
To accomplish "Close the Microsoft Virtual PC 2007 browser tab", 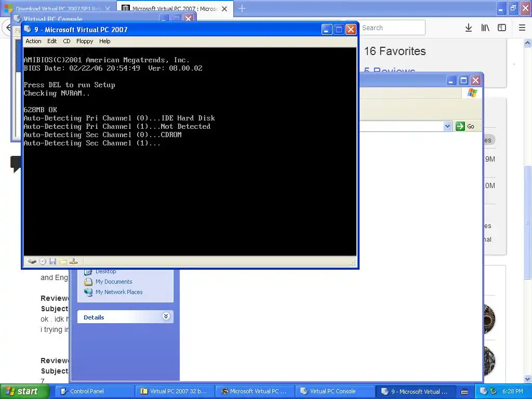I will pyautogui.click(x=224, y=9).
